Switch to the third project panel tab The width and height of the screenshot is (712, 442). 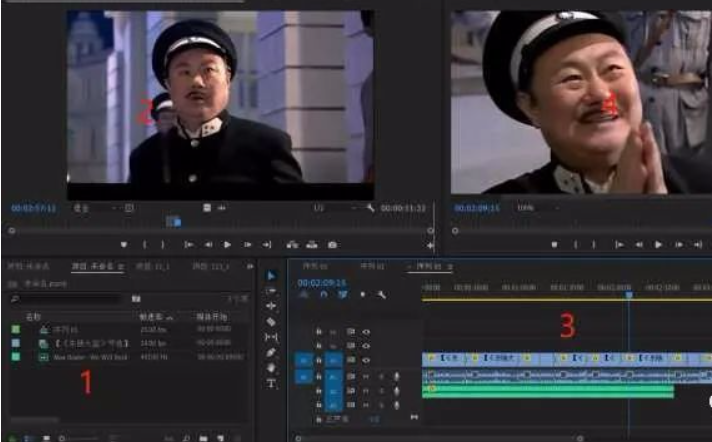pos(153,266)
